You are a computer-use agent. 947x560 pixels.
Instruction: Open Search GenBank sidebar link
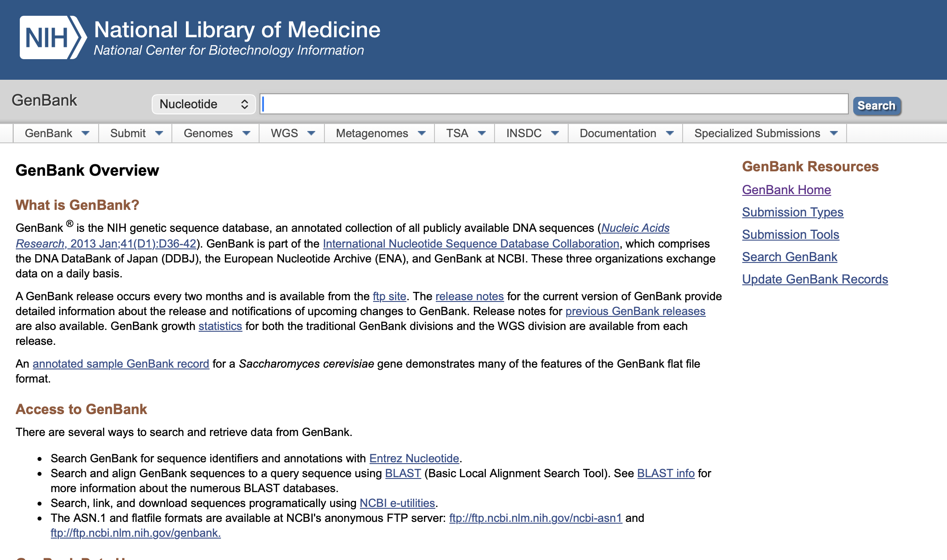(790, 257)
